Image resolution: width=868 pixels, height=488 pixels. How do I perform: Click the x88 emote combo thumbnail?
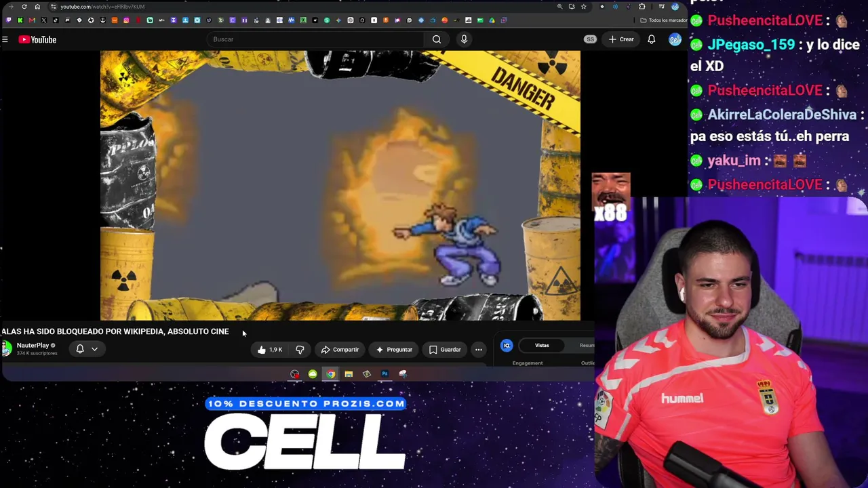click(x=611, y=198)
